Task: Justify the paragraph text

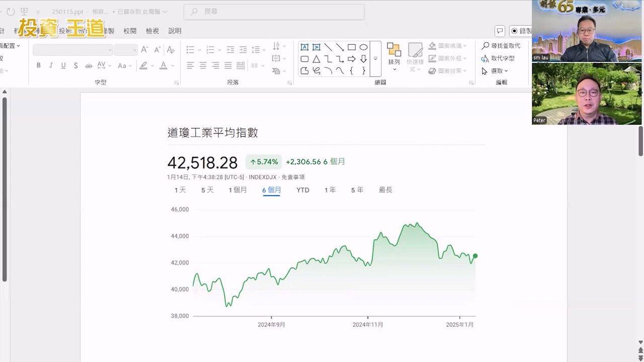Action: pos(228,65)
